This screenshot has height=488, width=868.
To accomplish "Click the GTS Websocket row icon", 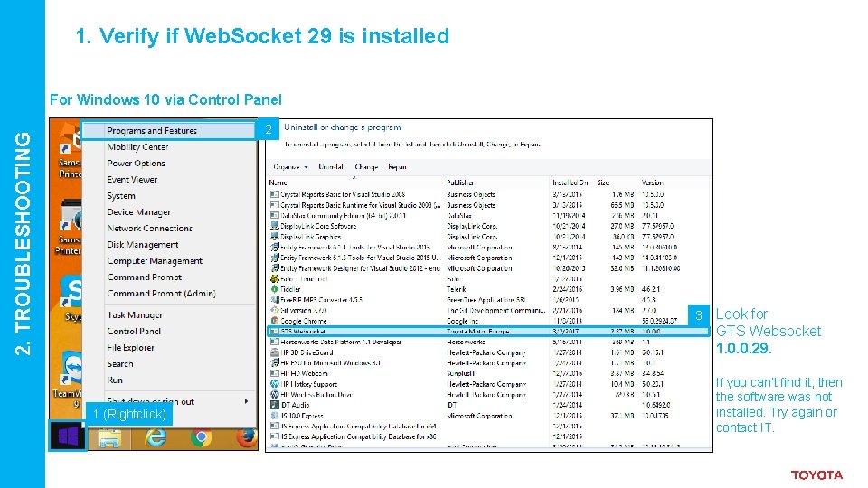I will (x=274, y=332).
